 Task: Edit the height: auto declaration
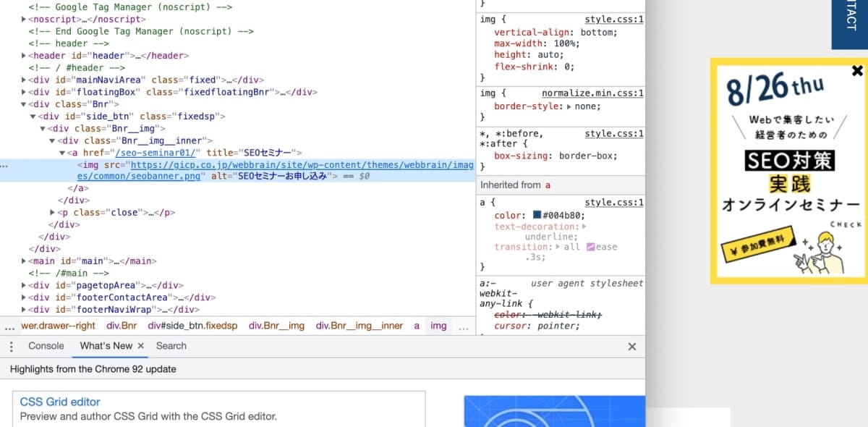[529, 55]
